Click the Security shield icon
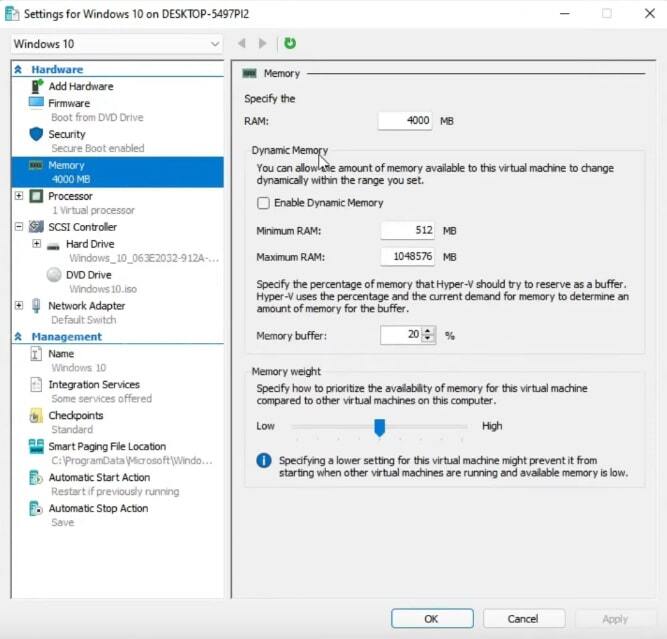Viewport: 667px width, 639px height. coord(36,134)
